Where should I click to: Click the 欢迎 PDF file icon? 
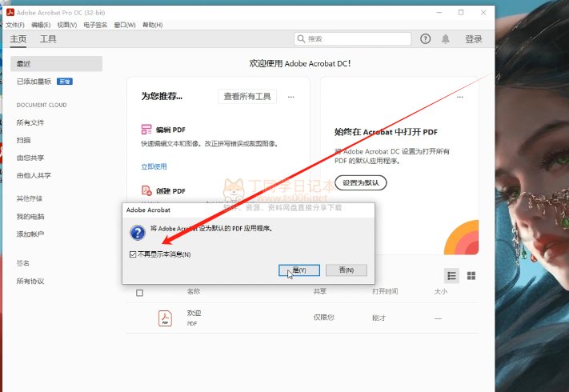(165, 318)
